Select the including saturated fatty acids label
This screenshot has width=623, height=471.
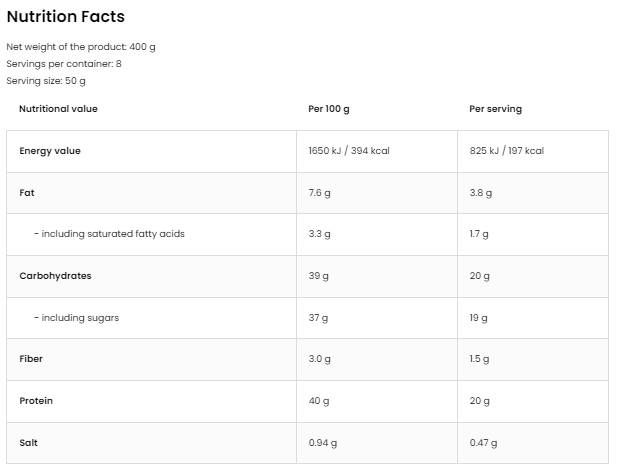[109, 234]
